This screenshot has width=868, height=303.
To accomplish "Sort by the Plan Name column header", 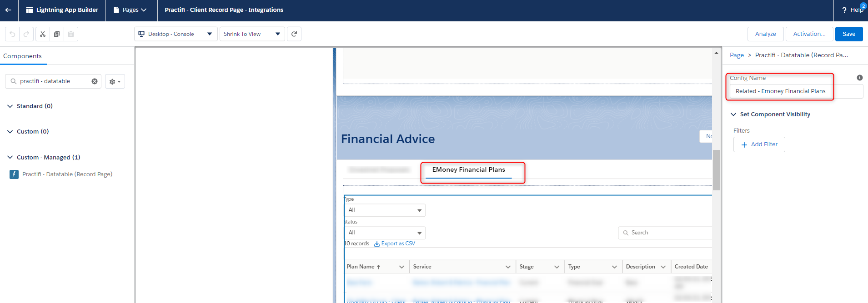I will (363, 267).
